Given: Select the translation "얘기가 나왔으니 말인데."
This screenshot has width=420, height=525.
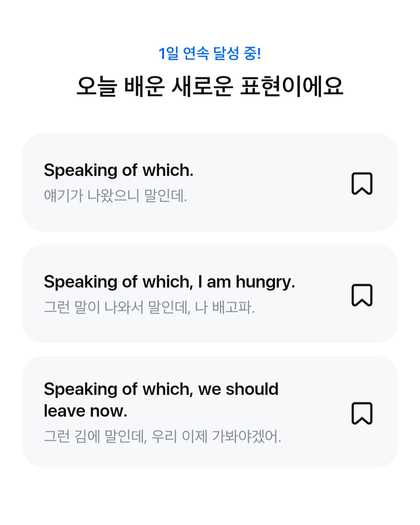Looking at the screenshot, I should [115, 196].
